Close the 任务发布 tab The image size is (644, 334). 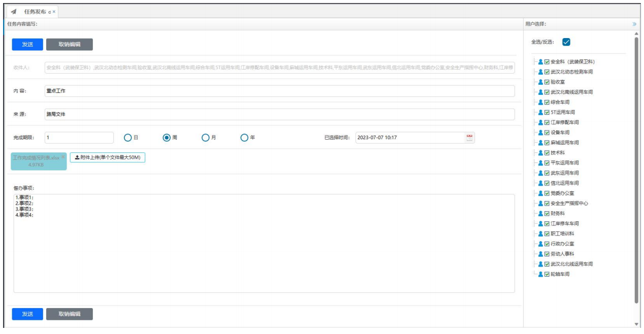[x=54, y=12]
